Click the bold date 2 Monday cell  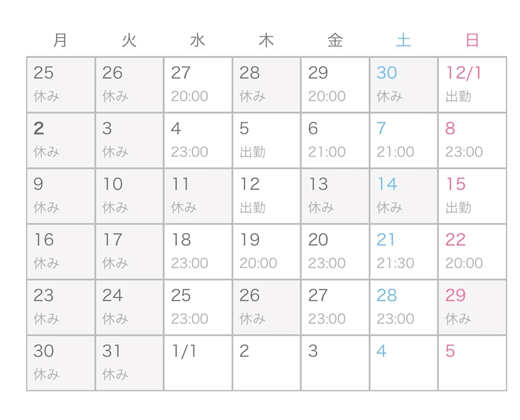click(x=61, y=141)
